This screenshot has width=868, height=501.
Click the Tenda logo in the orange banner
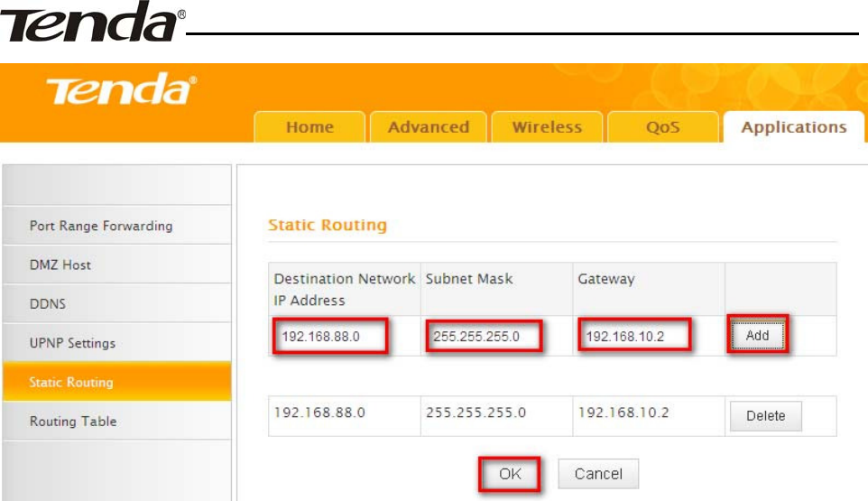coord(121,89)
